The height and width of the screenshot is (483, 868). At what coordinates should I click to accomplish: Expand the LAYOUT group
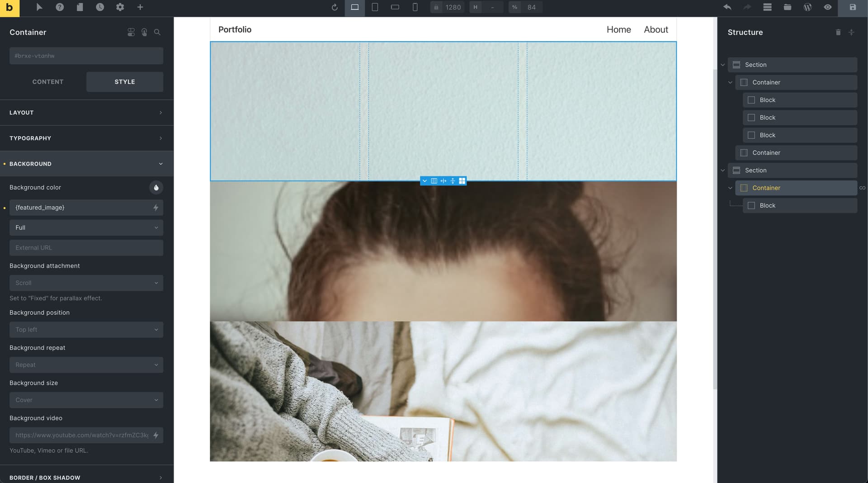point(87,113)
